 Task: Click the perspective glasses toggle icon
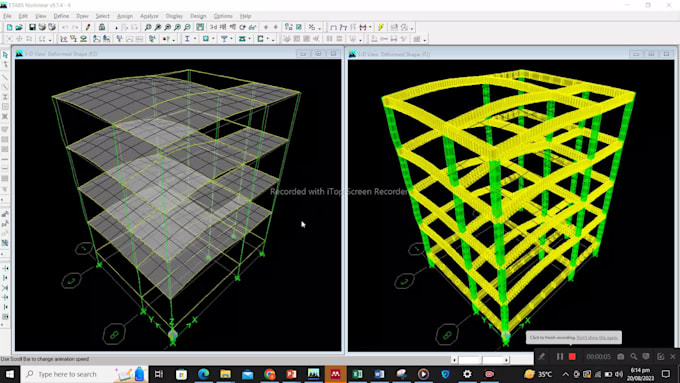(252, 27)
